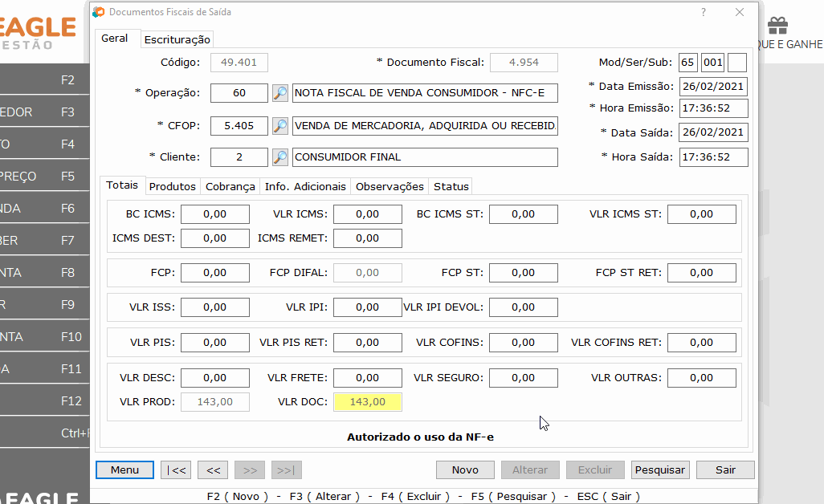Click the Pesquisar button
This screenshot has height=504, width=824.
(660, 469)
